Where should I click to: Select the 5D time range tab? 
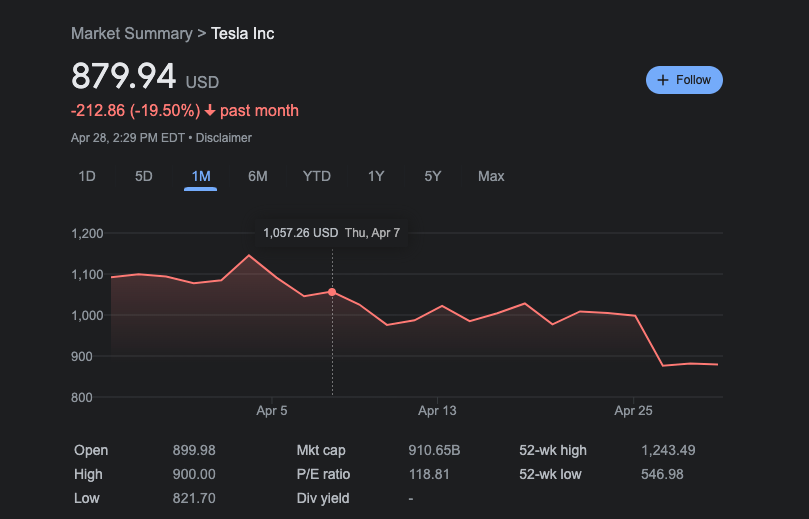144,176
